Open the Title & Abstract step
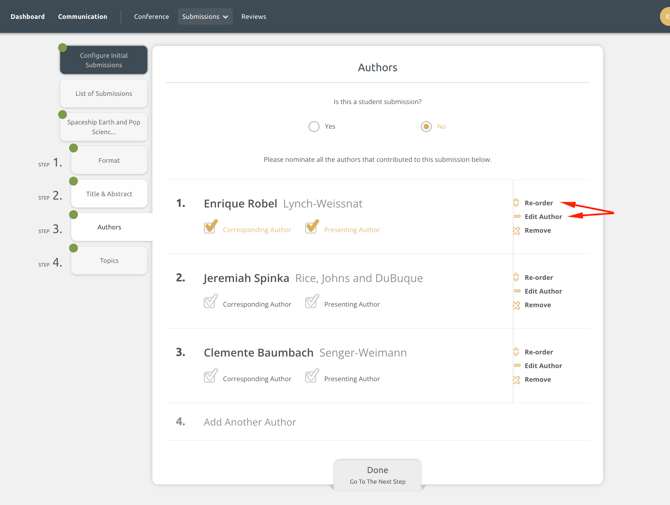 click(x=109, y=194)
